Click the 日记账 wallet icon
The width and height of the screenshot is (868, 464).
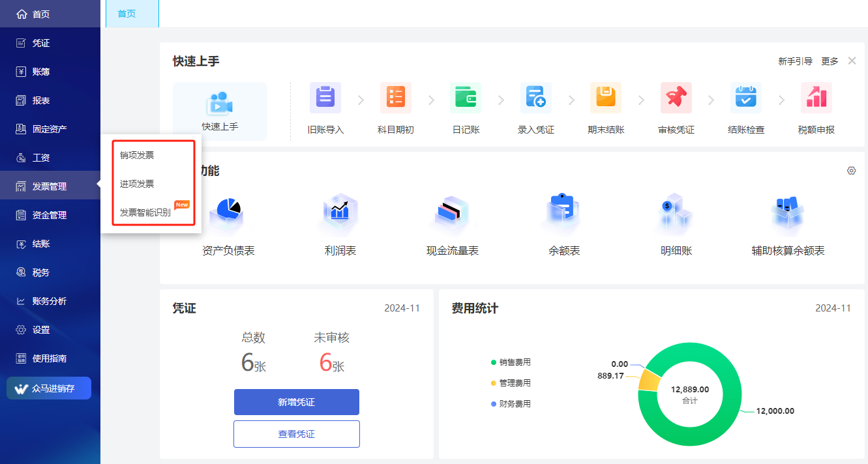(x=466, y=98)
